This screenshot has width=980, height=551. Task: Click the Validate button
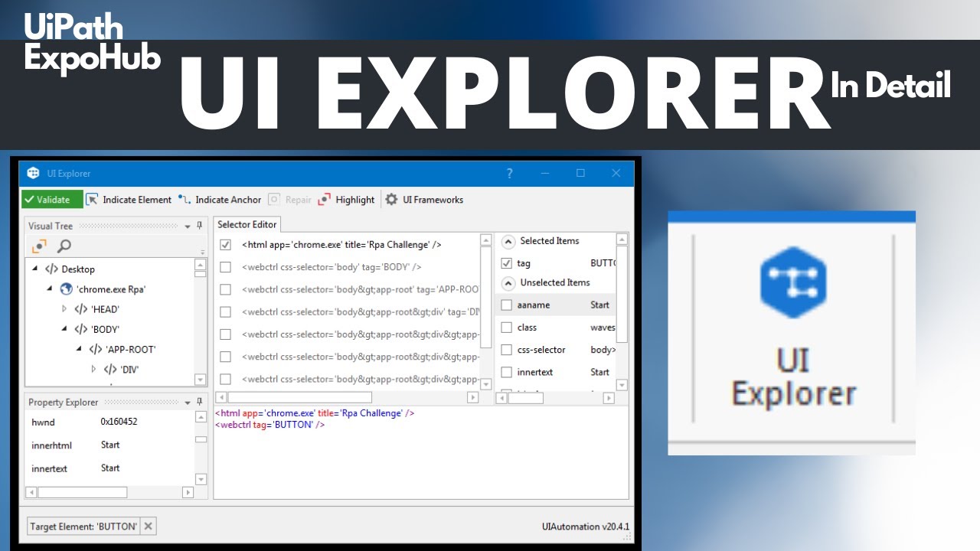click(x=52, y=200)
